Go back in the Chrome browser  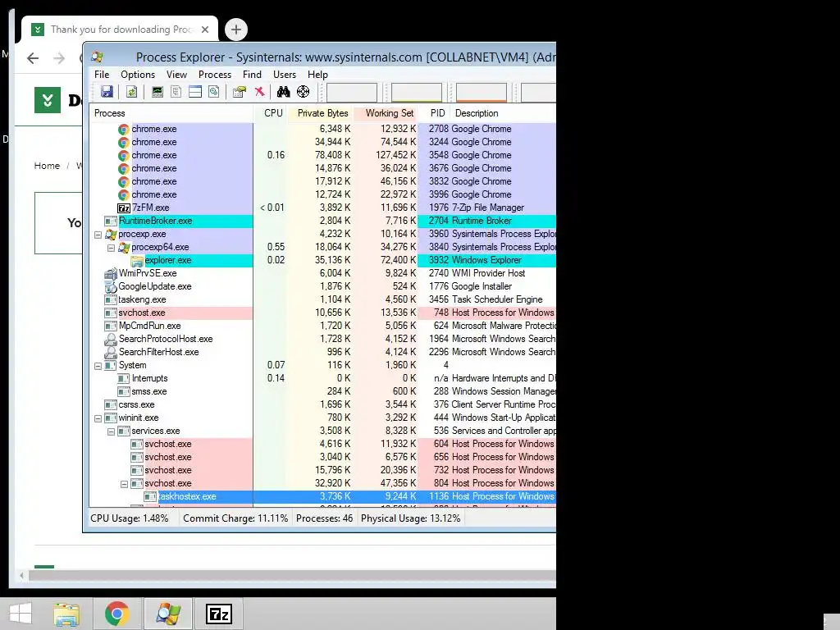pyautogui.click(x=33, y=58)
